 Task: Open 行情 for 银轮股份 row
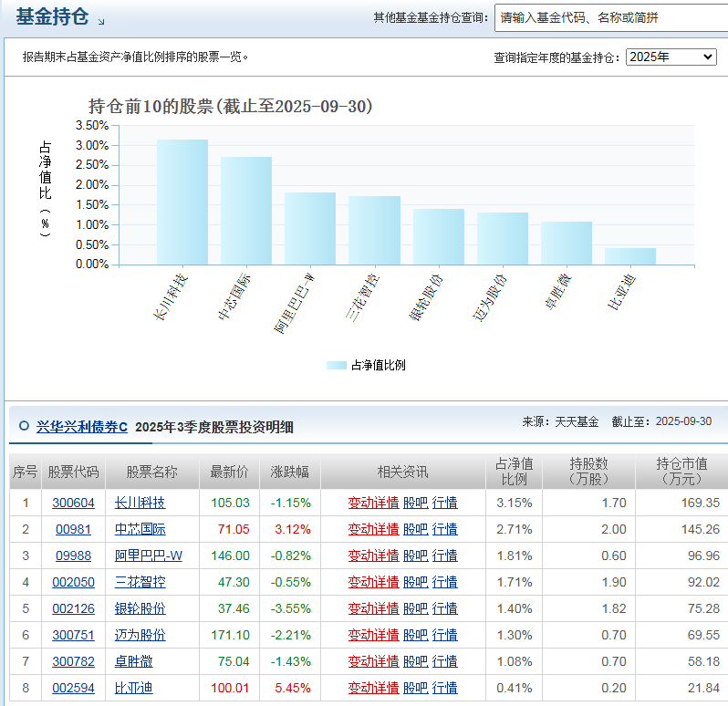(445, 608)
